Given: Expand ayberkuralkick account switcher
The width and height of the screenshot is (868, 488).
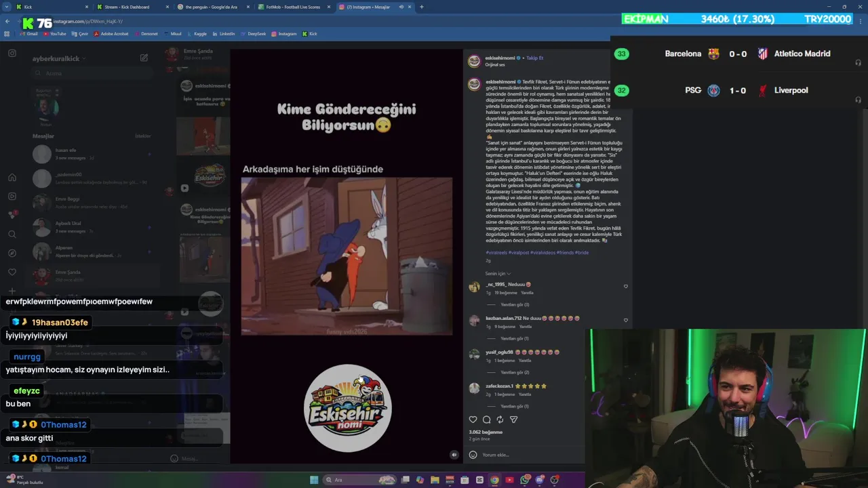Looking at the screenshot, I should click(59, 59).
